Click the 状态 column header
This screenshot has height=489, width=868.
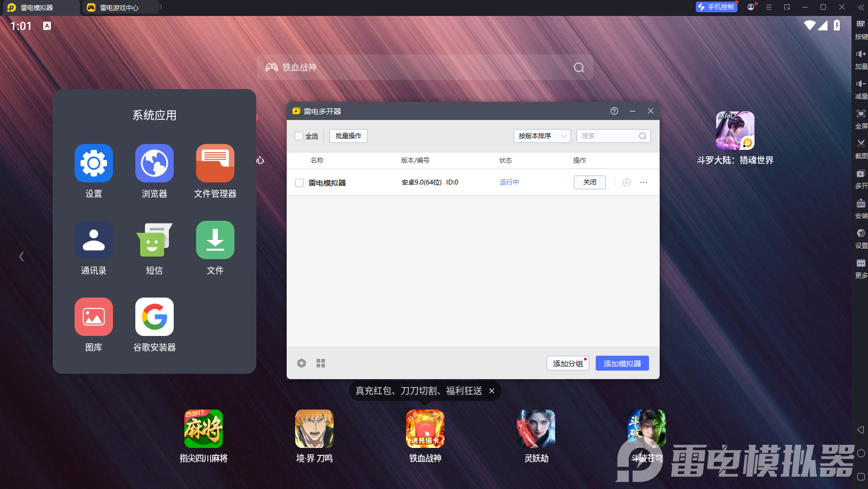coord(506,161)
